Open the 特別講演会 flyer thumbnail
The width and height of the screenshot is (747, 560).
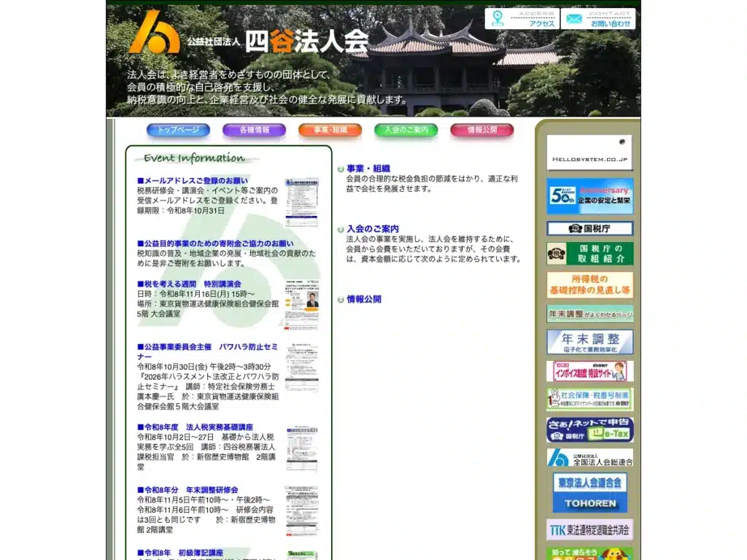tap(301, 305)
